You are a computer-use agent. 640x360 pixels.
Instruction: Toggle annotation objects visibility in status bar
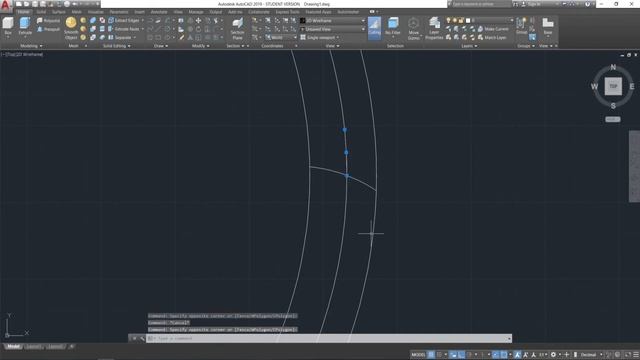(518, 355)
